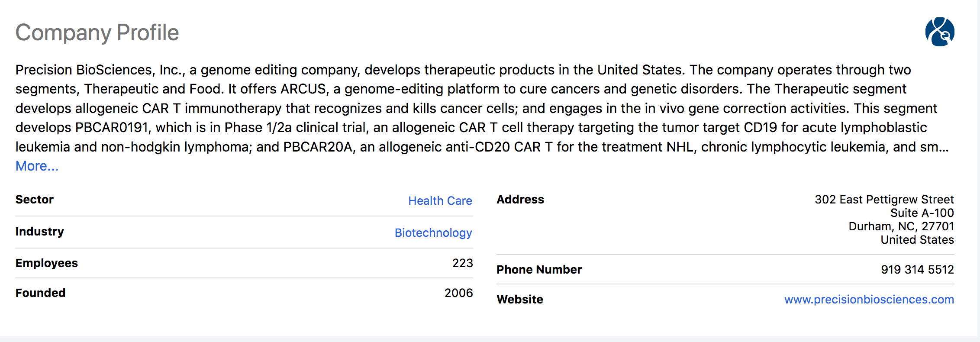This screenshot has height=342, width=980.
Task: Open the Health Care sector link
Action: (x=440, y=201)
